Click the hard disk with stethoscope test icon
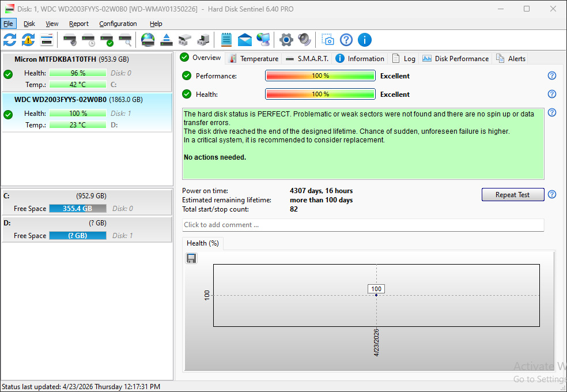 [x=70, y=40]
